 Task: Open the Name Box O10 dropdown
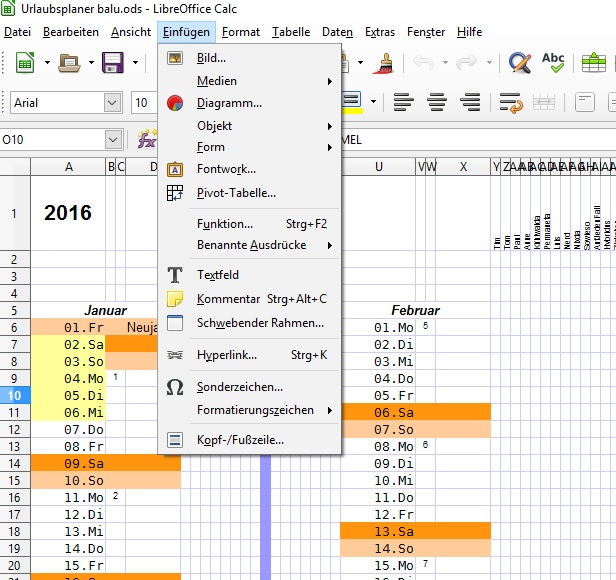(x=114, y=139)
